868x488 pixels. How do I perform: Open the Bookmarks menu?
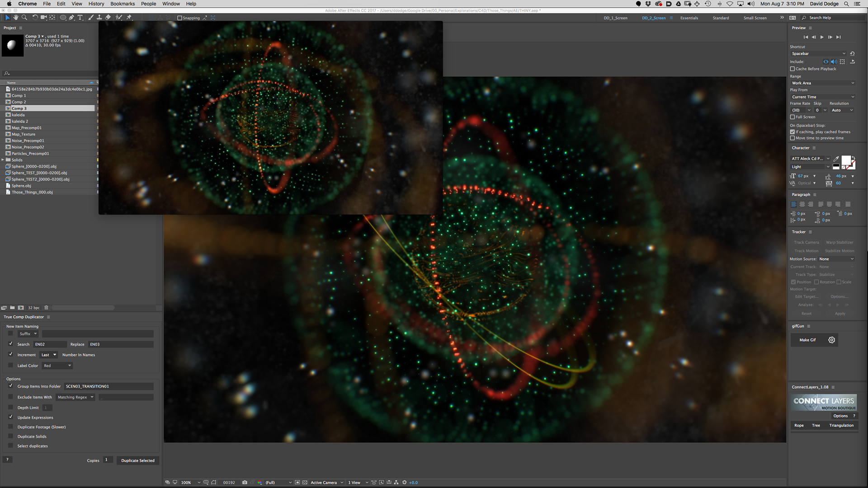pos(123,4)
